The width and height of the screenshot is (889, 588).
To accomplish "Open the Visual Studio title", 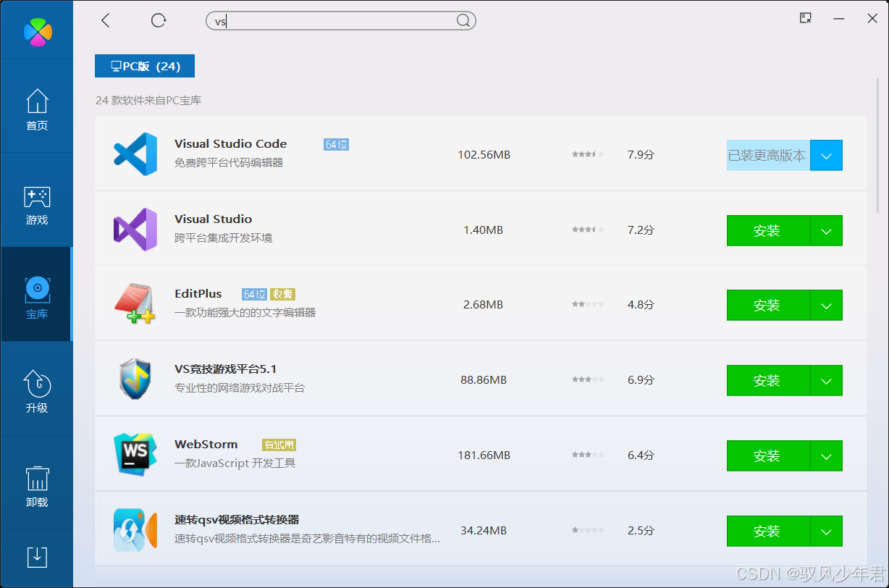I will pyautogui.click(x=213, y=219).
